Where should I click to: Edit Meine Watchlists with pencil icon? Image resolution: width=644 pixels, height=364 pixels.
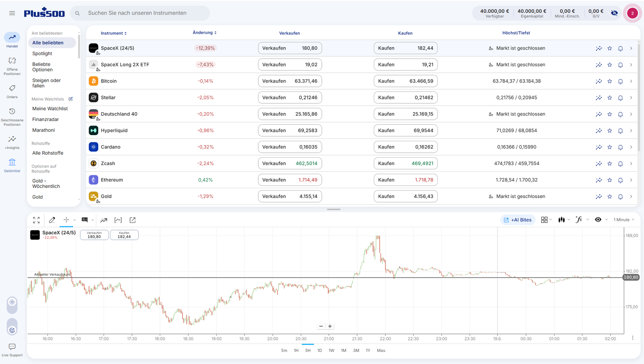click(70, 99)
